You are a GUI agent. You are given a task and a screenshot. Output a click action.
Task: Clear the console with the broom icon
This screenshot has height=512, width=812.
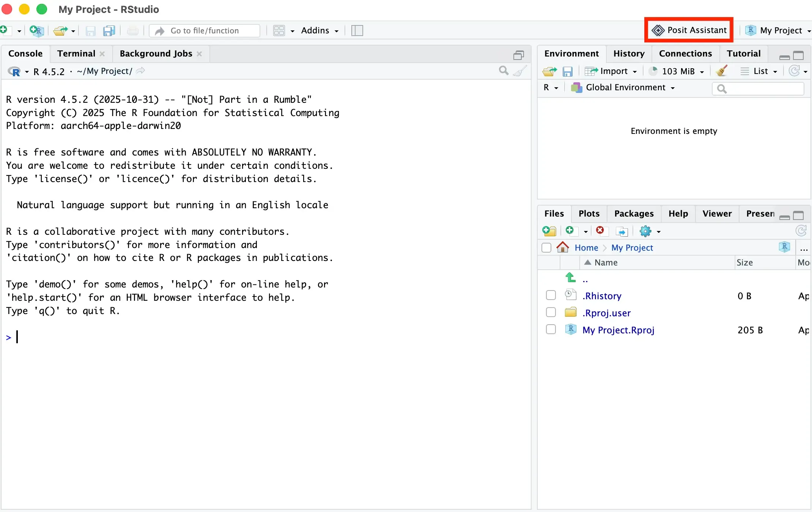pyautogui.click(x=520, y=71)
